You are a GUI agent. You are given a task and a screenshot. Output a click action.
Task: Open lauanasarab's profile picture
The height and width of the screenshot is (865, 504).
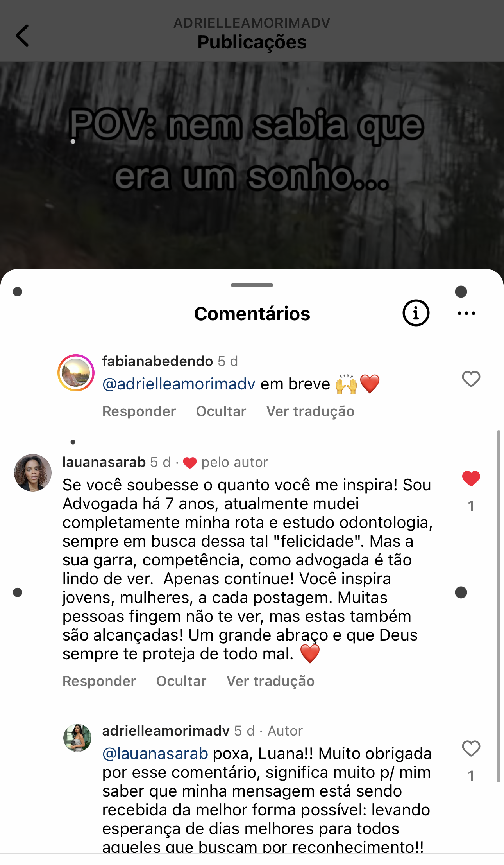(33, 472)
